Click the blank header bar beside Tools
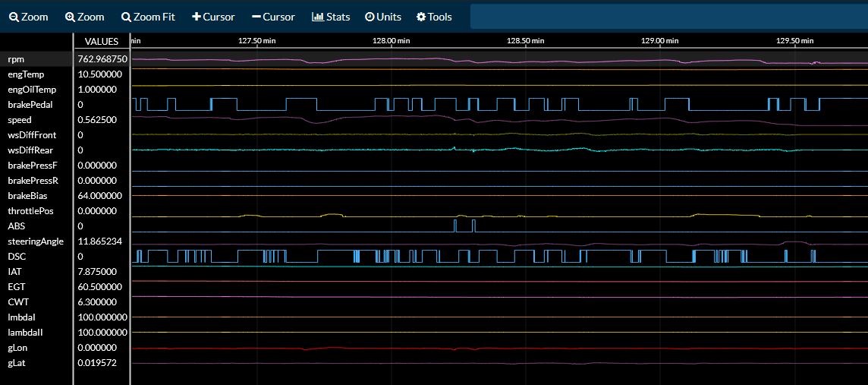 (668, 17)
